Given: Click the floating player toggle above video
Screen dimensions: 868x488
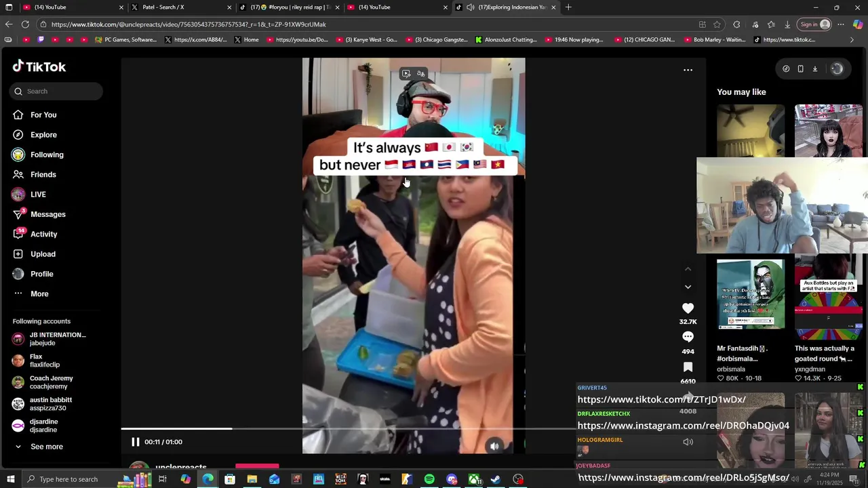Looking at the screenshot, I should [x=406, y=74].
